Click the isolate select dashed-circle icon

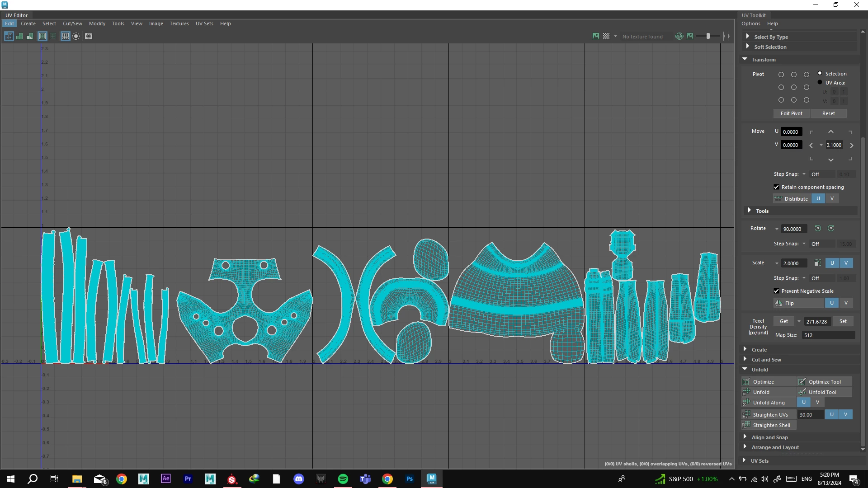point(76,36)
